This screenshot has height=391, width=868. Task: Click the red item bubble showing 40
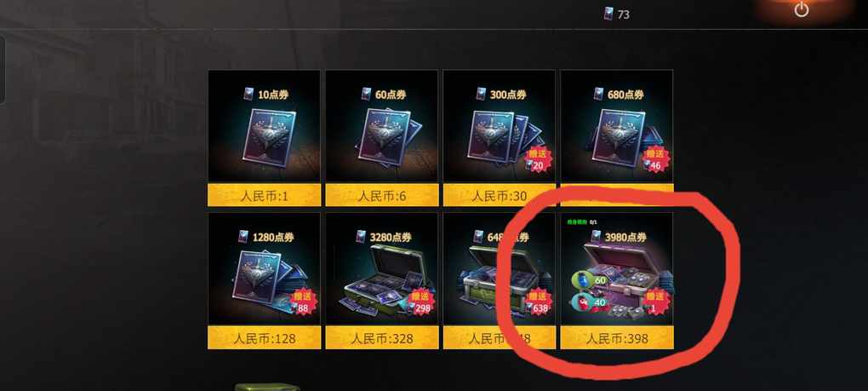point(590,302)
